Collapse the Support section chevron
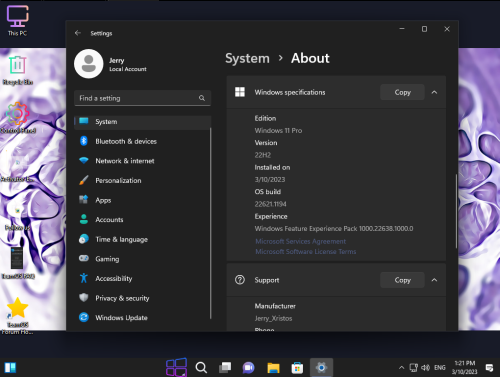This screenshot has height=377, width=500. tap(434, 280)
